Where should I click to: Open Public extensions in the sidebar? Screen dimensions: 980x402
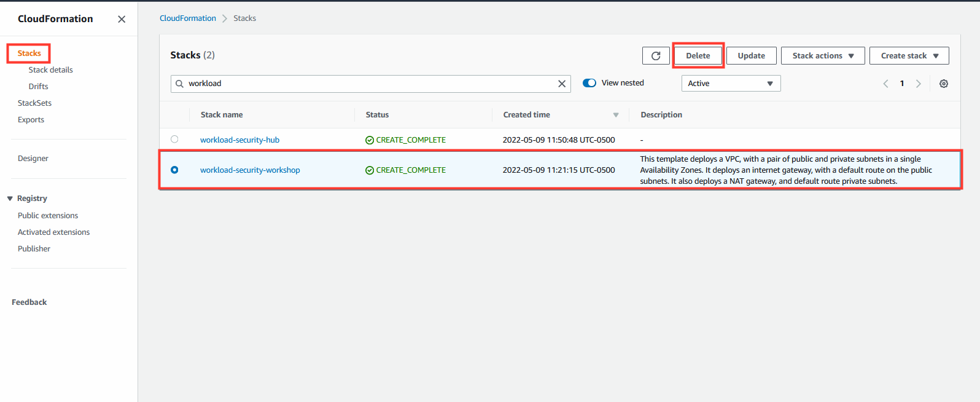click(x=48, y=215)
